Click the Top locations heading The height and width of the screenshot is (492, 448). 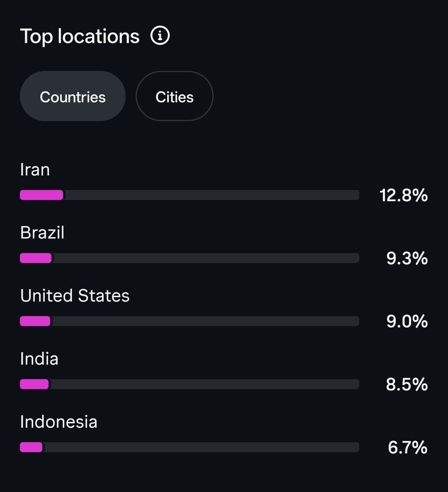coord(80,37)
